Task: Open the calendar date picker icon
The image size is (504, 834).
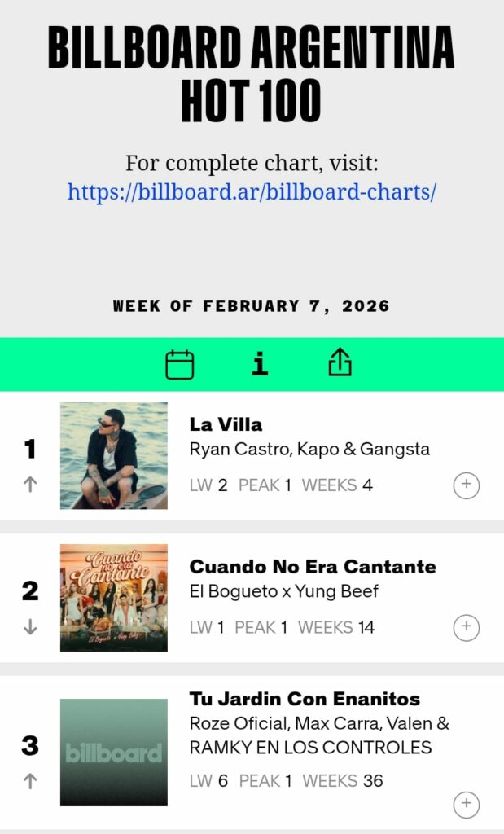Action: [180, 364]
